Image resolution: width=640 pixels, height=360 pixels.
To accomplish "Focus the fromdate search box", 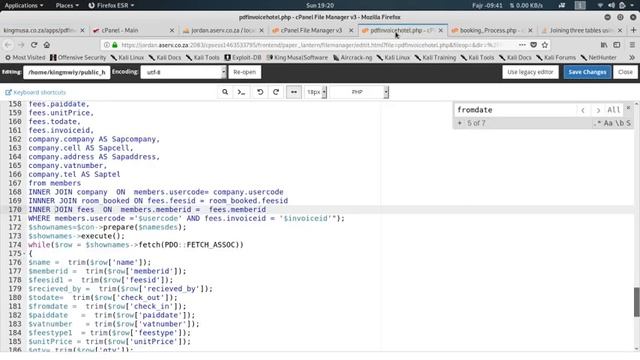I will click(515, 110).
